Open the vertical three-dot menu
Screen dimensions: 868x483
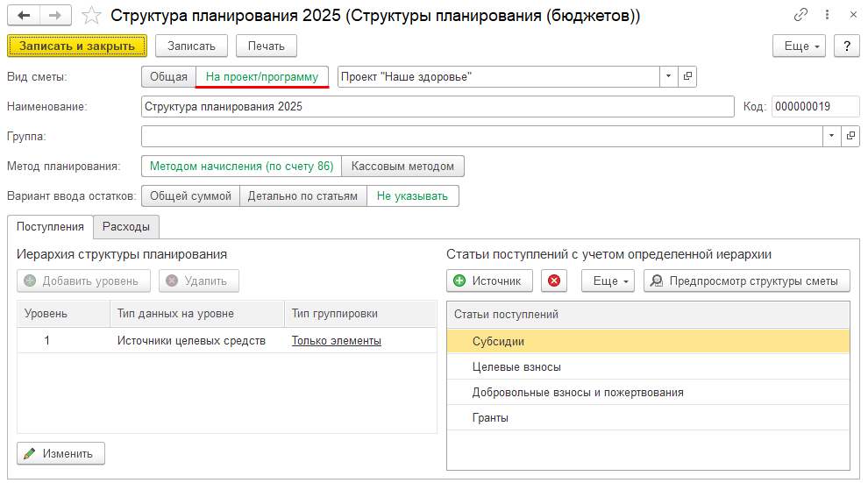(x=827, y=15)
